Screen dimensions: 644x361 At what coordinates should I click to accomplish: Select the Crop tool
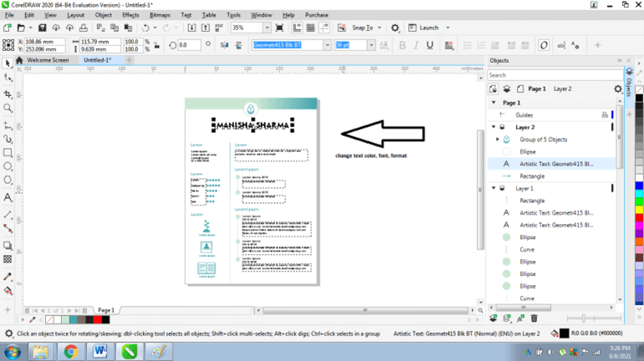[x=8, y=93]
